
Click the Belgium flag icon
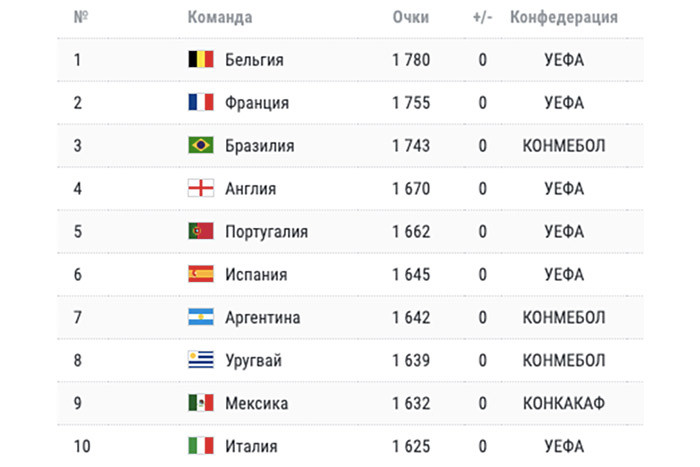click(200, 59)
